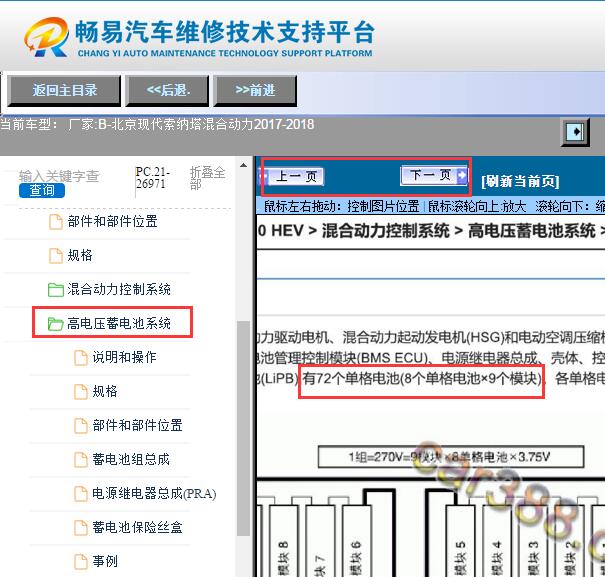Click page icon beside 蓄电池保险丝盒
The image size is (605, 577).
81,528
